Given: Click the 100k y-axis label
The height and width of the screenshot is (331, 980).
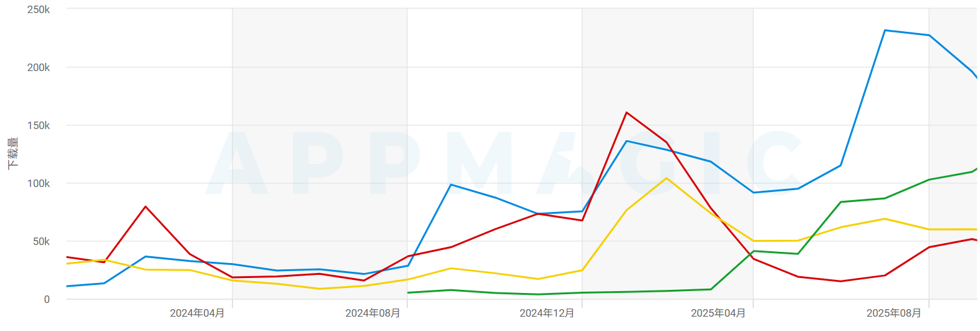Looking at the screenshot, I should coord(39,183).
